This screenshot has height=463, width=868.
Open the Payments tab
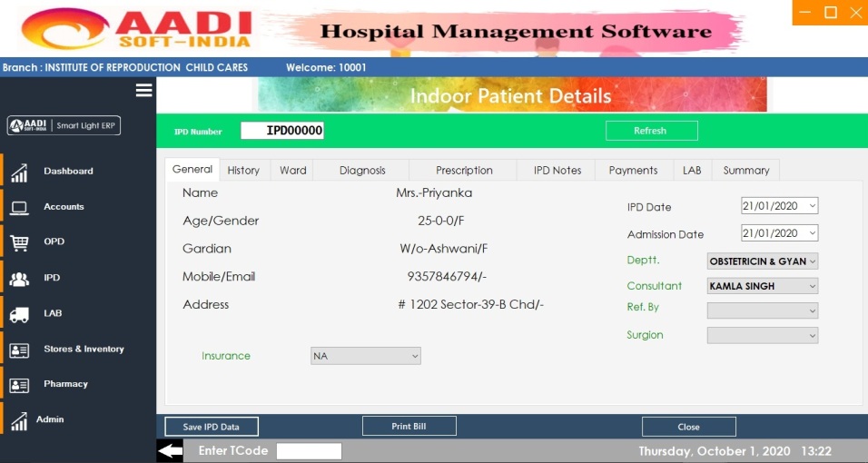633,171
